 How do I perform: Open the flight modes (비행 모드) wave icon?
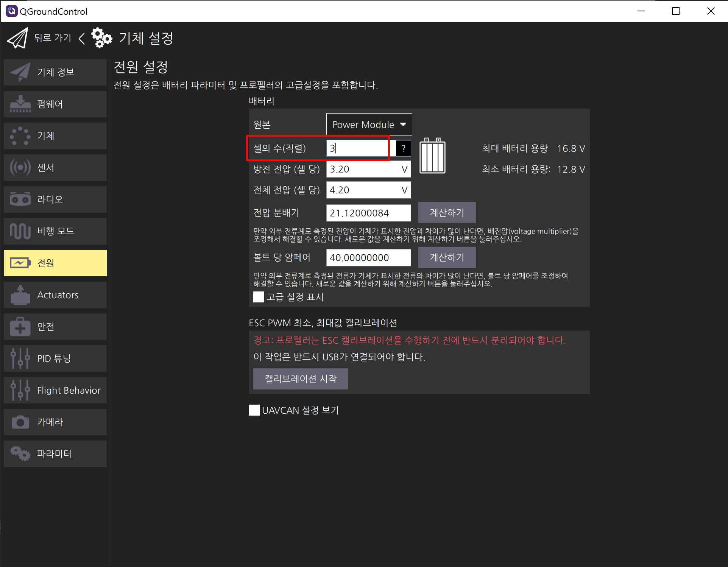coord(20,231)
